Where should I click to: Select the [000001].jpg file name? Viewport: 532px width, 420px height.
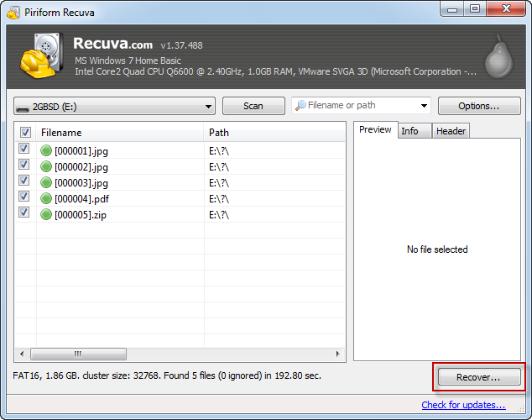(81, 150)
